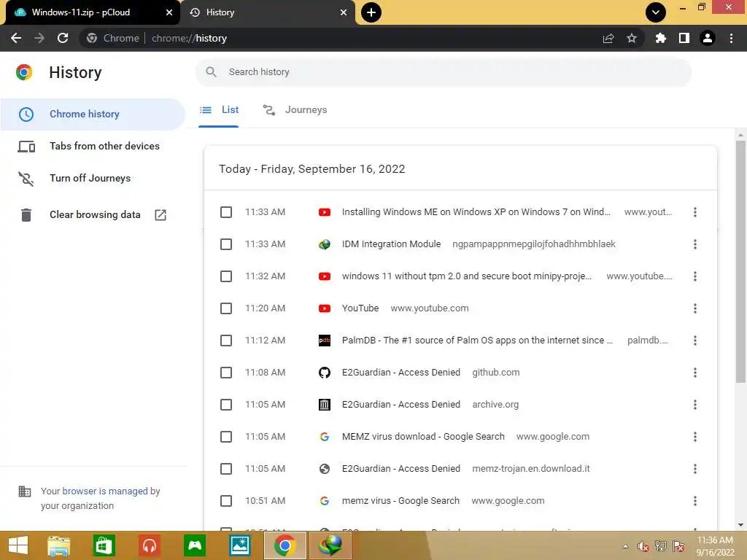Open the profile avatar icon
747x560 pixels.
tap(708, 38)
